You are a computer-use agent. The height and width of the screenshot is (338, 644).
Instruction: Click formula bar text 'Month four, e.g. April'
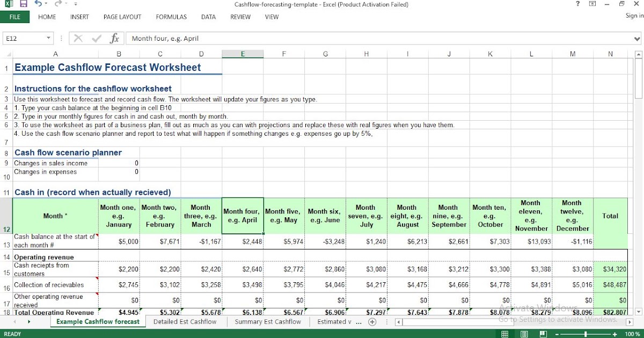165,39
